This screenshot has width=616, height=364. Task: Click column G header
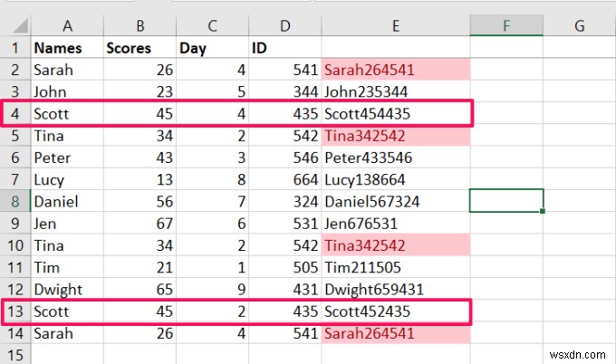pyautogui.click(x=578, y=25)
